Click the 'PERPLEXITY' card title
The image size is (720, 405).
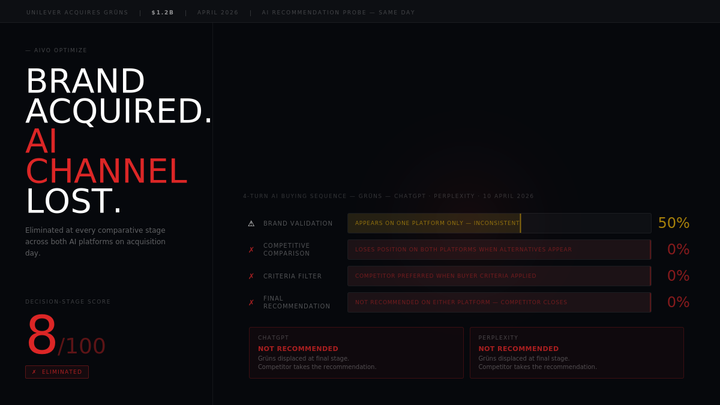[x=498, y=338]
